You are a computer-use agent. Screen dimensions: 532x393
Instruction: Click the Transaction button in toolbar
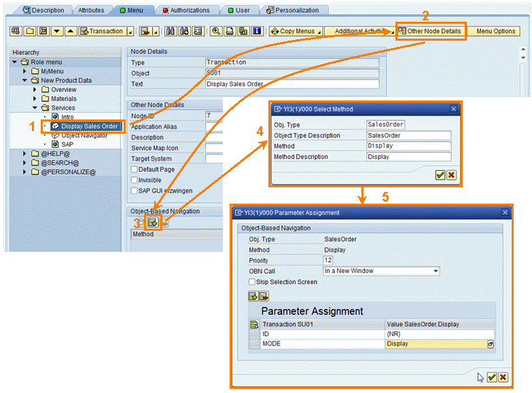pos(102,31)
